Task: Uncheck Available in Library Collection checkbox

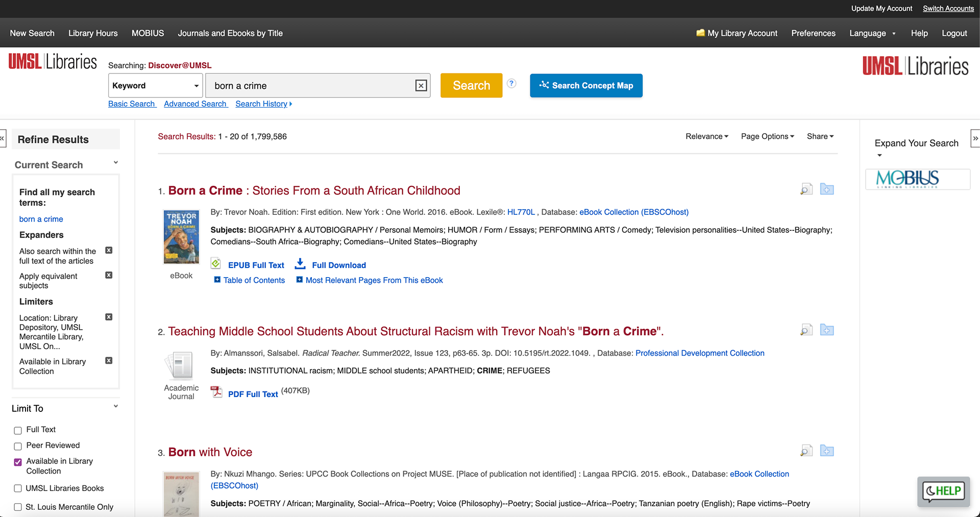Action: coord(18,462)
